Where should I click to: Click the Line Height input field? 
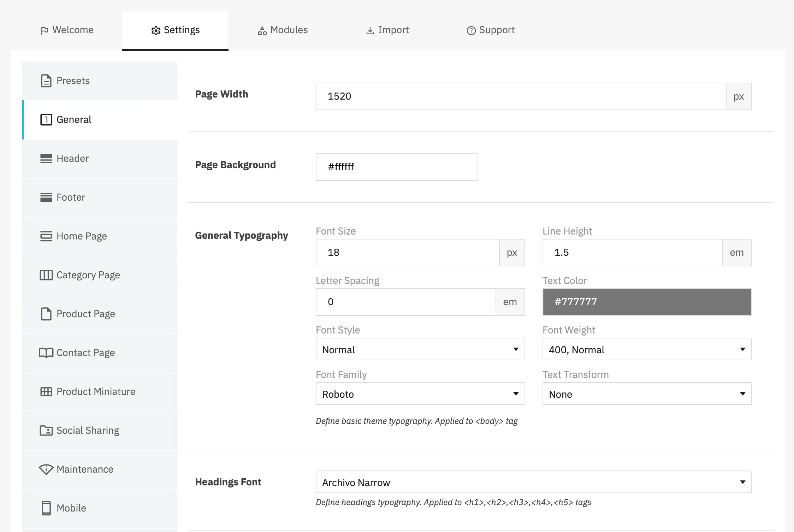[x=633, y=253]
